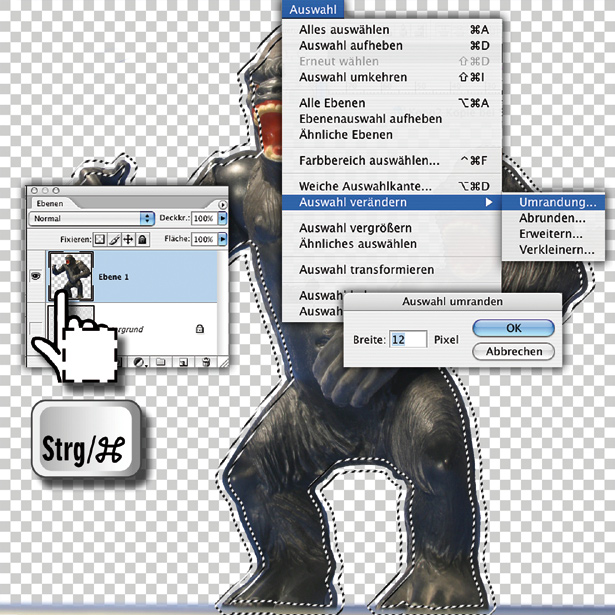Delete layer with trash icon

tap(206, 362)
